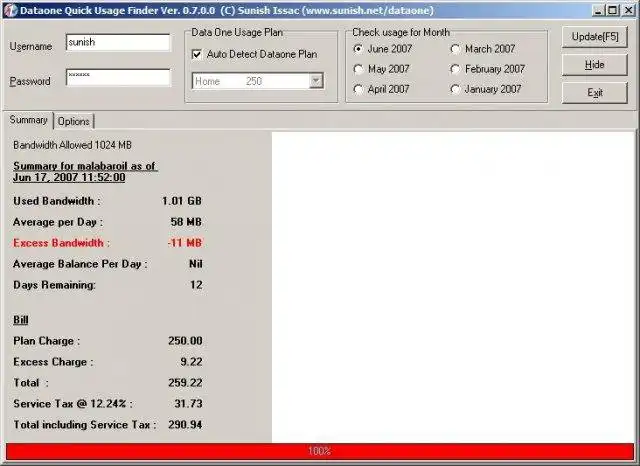The height and width of the screenshot is (466, 640).
Task: Click the Hide button
Action: click(x=595, y=65)
